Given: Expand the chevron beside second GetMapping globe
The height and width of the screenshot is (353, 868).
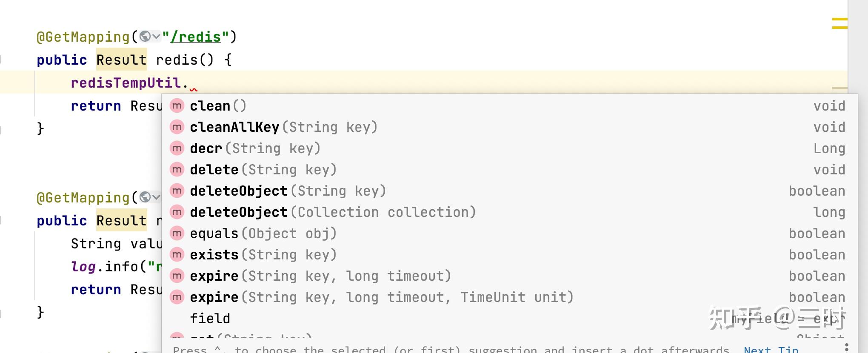Looking at the screenshot, I should pos(156,197).
